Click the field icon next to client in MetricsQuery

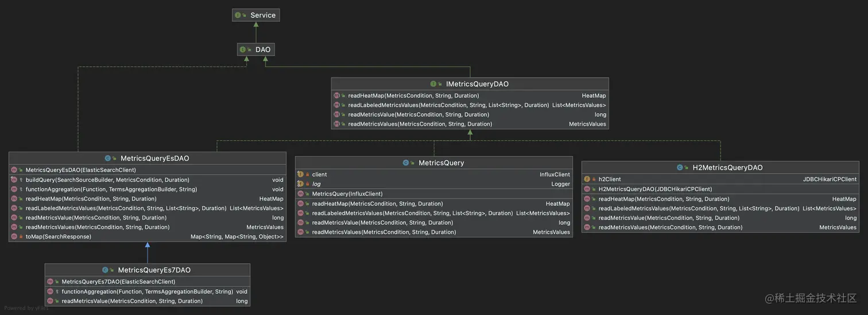(x=300, y=174)
